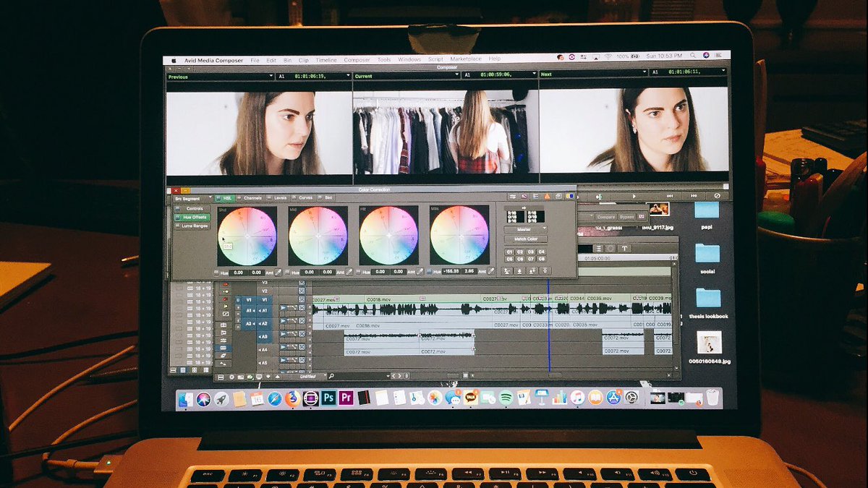This screenshot has width=868, height=488.
Task: Click the Play button under the Composer monitors
Action: click(x=634, y=197)
